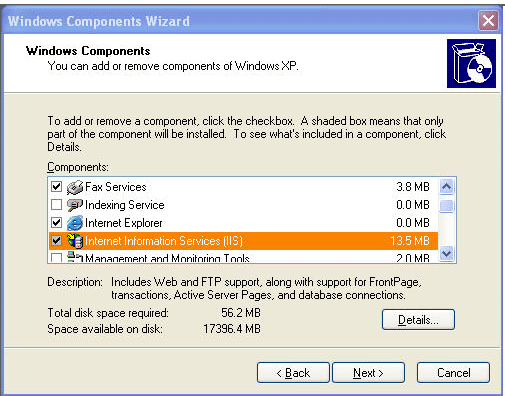The width and height of the screenshot is (505, 396).
Task: Enable the Indexing Service checkbox
Action: 56,205
